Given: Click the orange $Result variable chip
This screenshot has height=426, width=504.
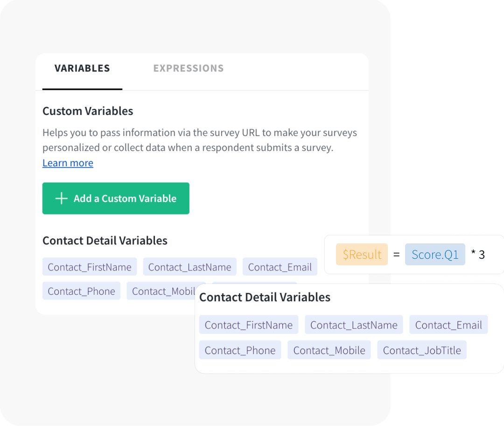Looking at the screenshot, I should point(362,255).
